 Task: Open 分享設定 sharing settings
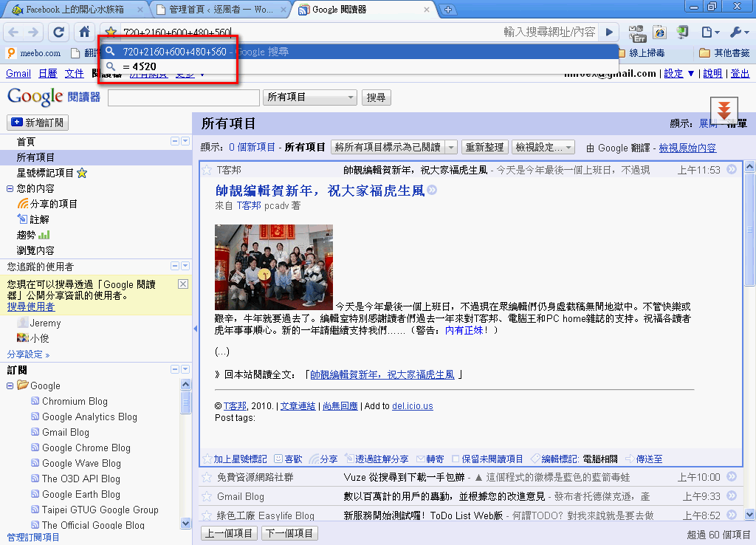[x=28, y=354]
